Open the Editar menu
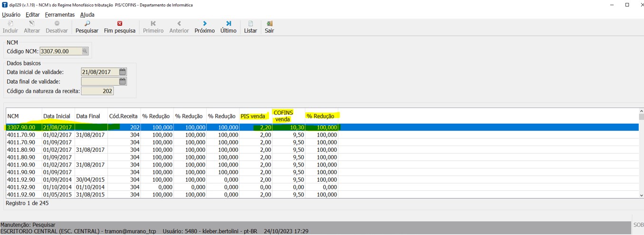This screenshot has width=644, height=235. 32,15
